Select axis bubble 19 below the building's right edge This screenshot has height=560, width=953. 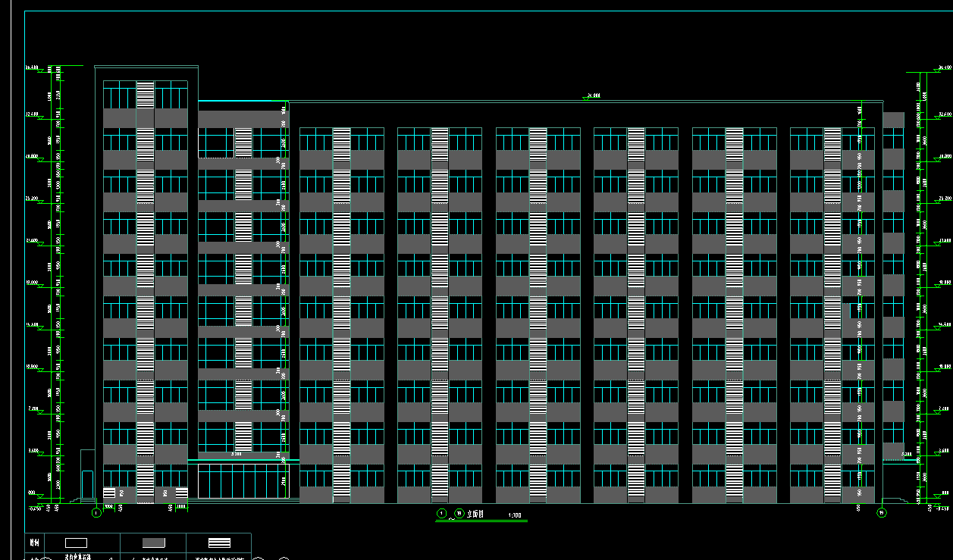pyautogui.click(x=882, y=513)
